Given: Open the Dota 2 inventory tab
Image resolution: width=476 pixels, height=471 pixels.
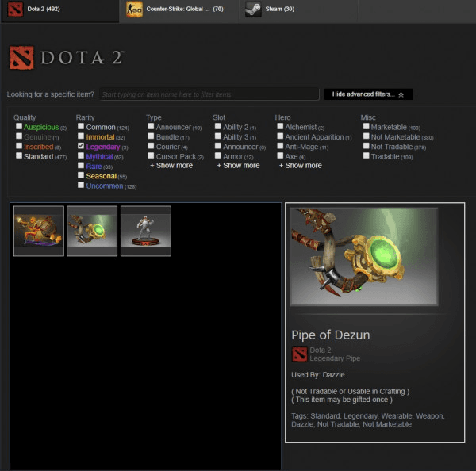Looking at the screenshot, I should click(x=59, y=10).
